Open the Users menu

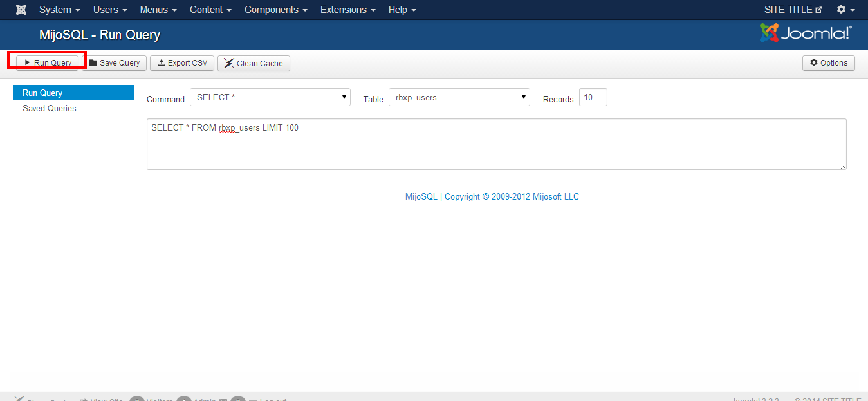point(110,10)
